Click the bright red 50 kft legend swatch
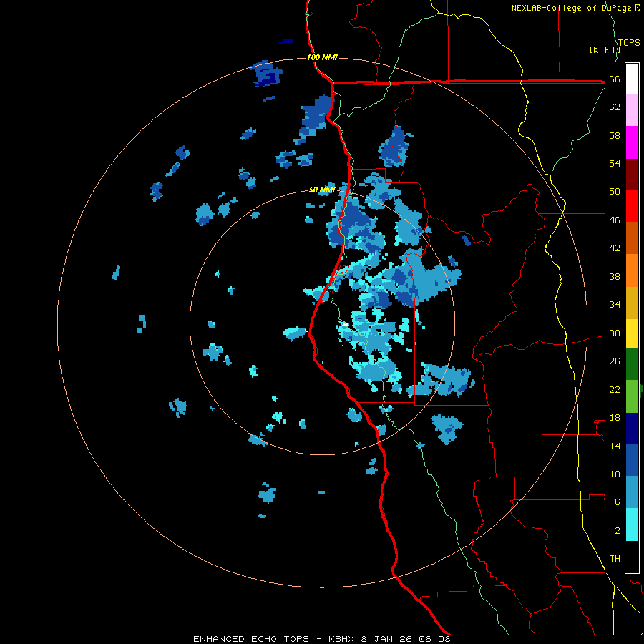Viewport: 644px width, 644px height. coord(632,206)
